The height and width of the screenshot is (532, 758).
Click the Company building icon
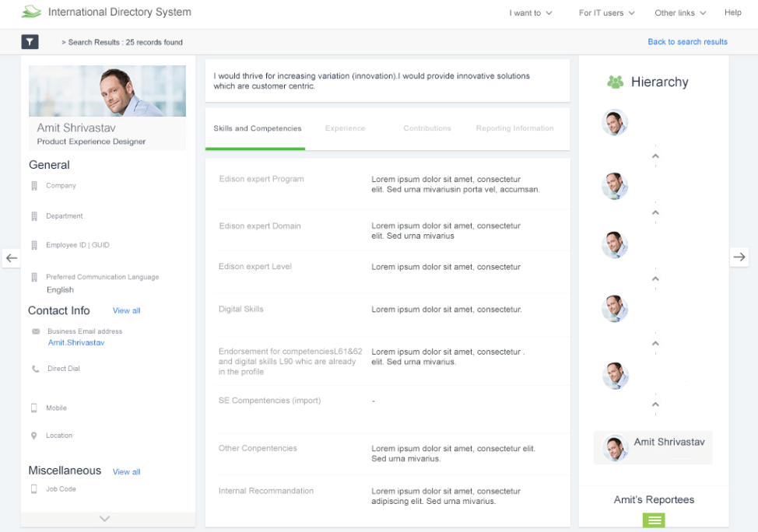pyautogui.click(x=34, y=186)
